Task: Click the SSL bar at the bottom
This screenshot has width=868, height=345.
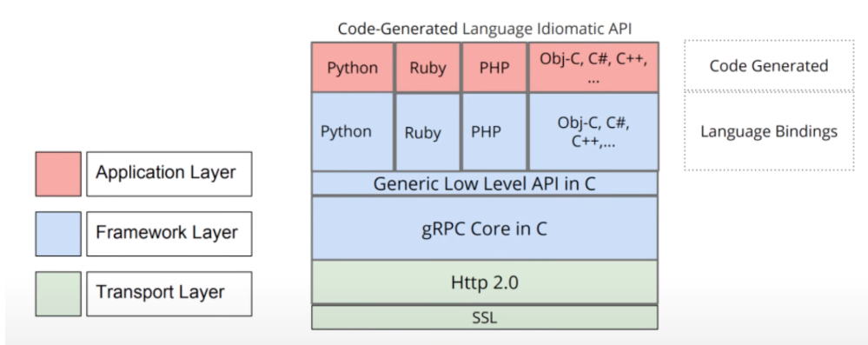Action: [484, 318]
